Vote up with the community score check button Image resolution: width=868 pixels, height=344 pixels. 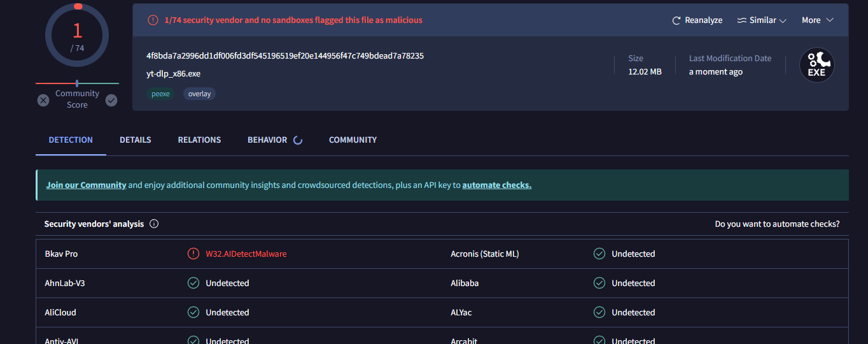[111, 100]
